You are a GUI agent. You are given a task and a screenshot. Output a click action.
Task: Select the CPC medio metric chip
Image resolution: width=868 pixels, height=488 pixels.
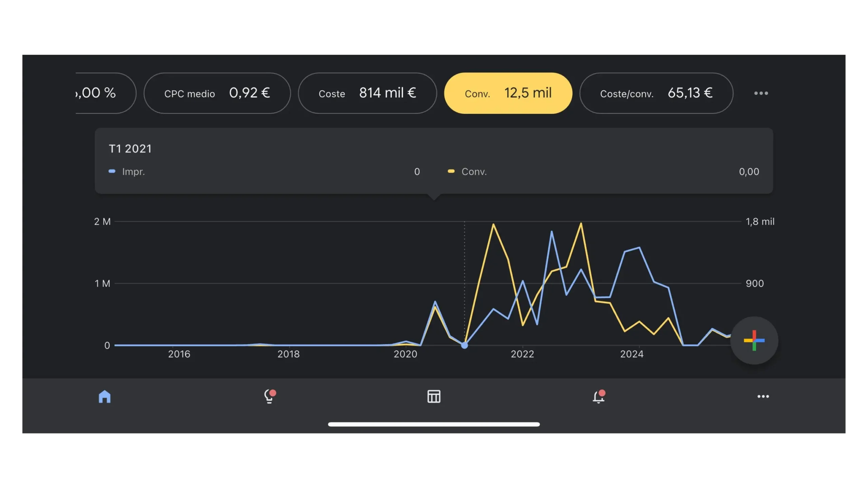coord(217,93)
